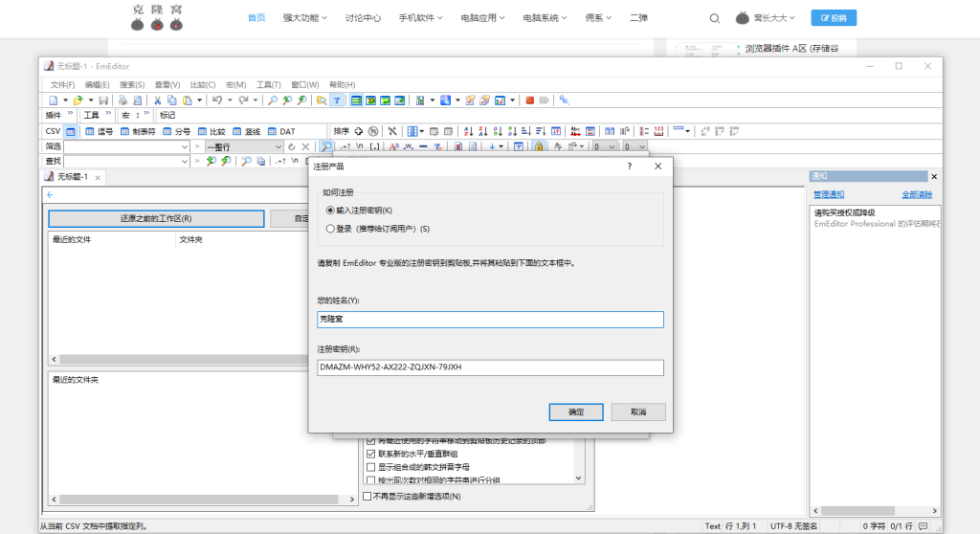Click the blue 投稿 button on website

pos(834,18)
